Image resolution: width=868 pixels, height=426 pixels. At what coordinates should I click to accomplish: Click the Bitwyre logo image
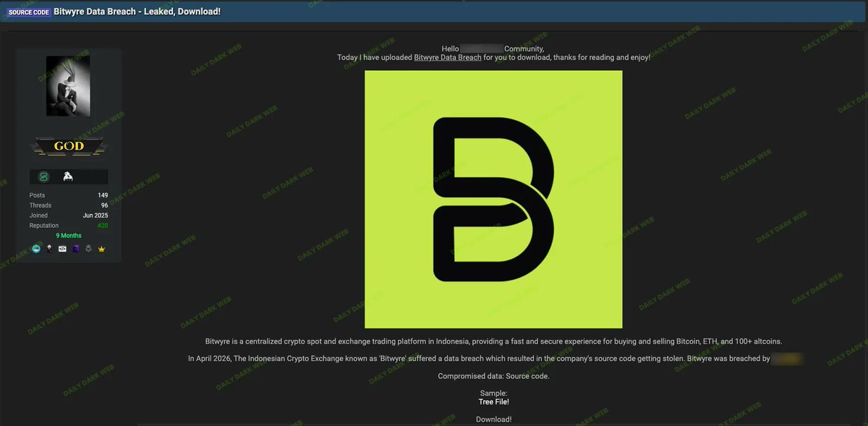pos(493,200)
